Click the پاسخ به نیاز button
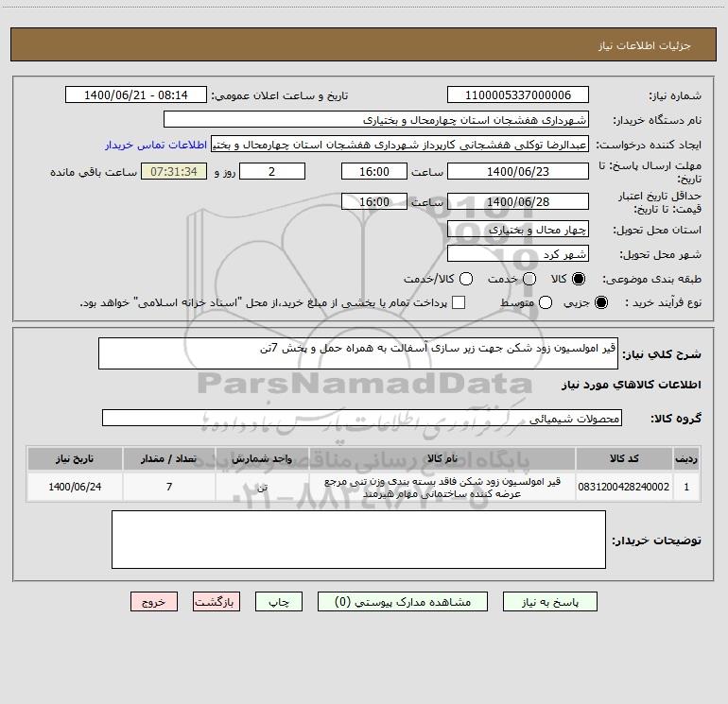Viewport: 728px width, 704px height. (x=549, y=602)
